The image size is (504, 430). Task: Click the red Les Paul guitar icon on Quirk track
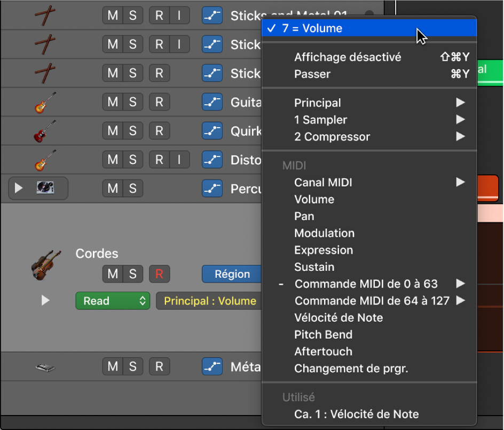(45, 131)
